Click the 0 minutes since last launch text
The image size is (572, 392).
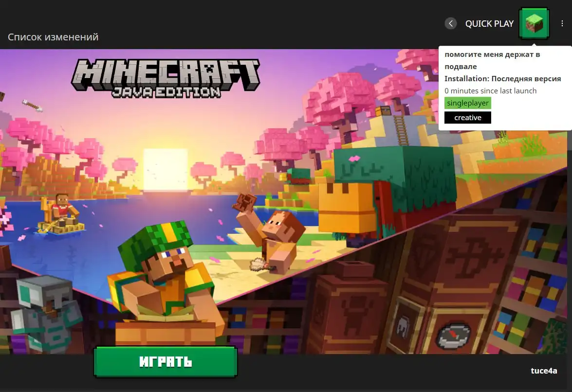tap(491, 91)
